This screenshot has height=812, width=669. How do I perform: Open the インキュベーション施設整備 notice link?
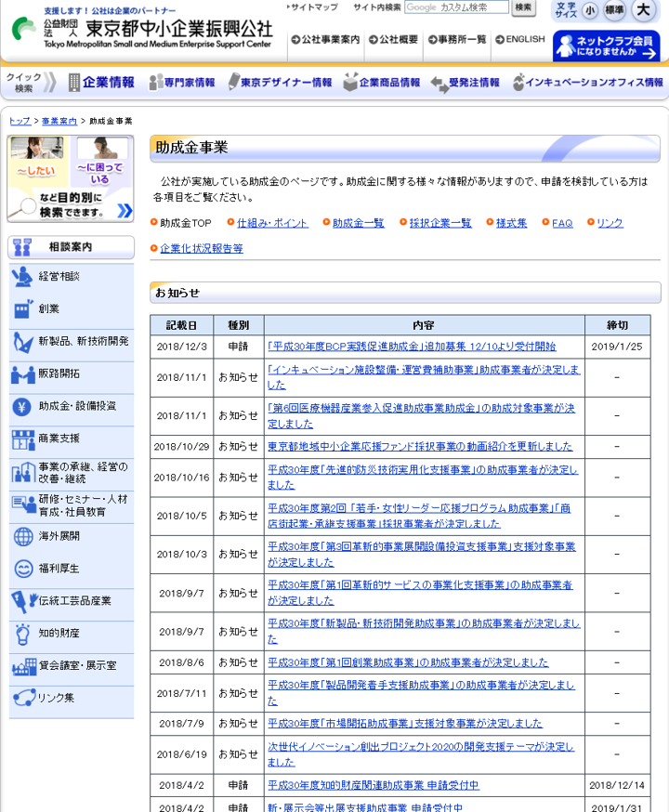(x=424, y=377)
